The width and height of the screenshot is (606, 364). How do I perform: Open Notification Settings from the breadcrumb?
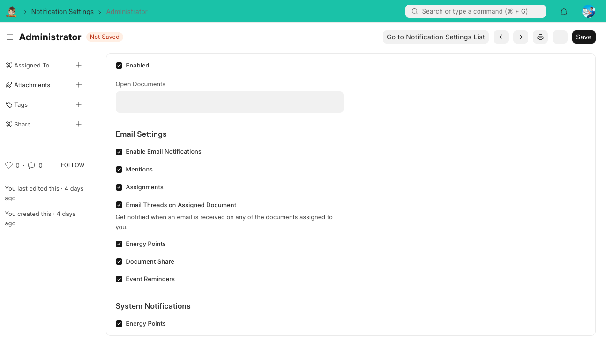tap(62, 11)
